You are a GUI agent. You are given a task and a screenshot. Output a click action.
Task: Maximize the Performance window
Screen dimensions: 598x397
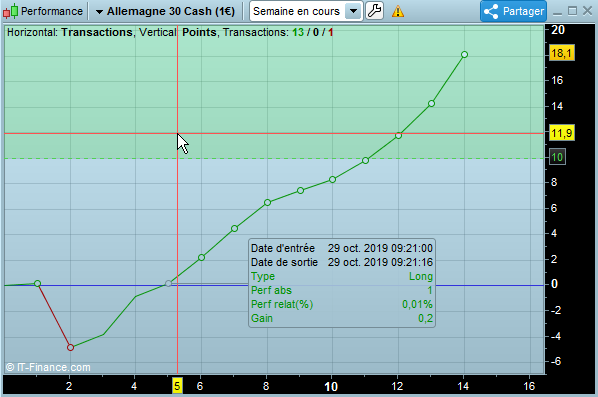(572, 11)
